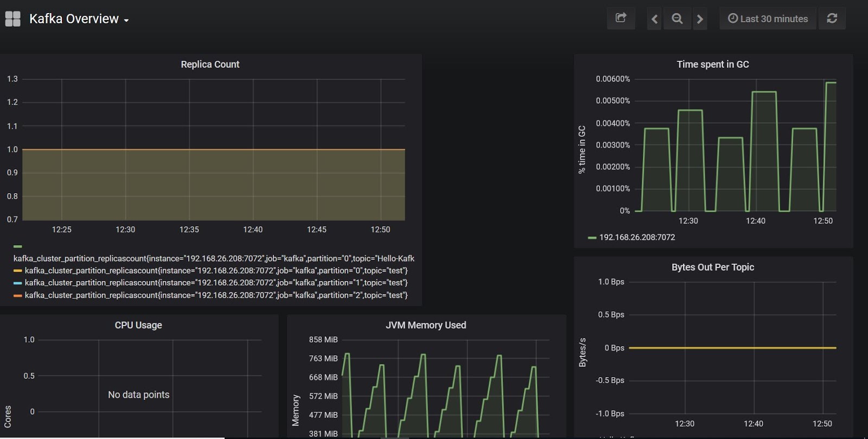
Task: Click the No data points message
Action: (139, 395)
